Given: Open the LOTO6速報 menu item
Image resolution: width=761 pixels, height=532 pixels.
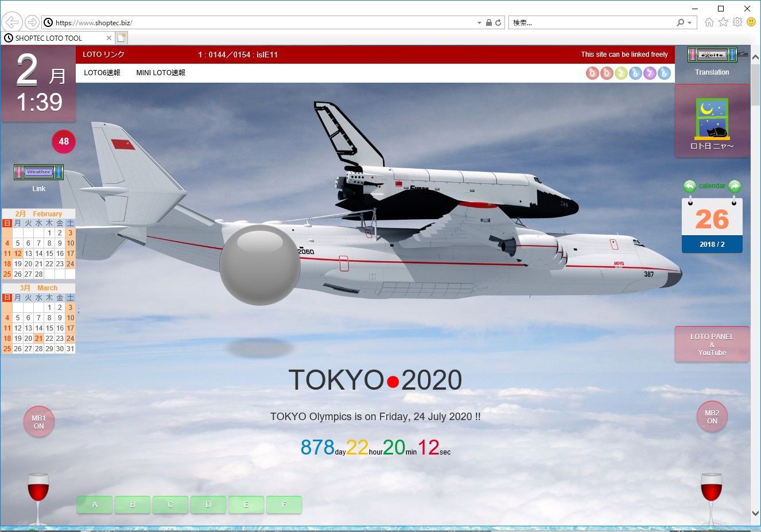Looking at the screenshot, I should [102, 73].
